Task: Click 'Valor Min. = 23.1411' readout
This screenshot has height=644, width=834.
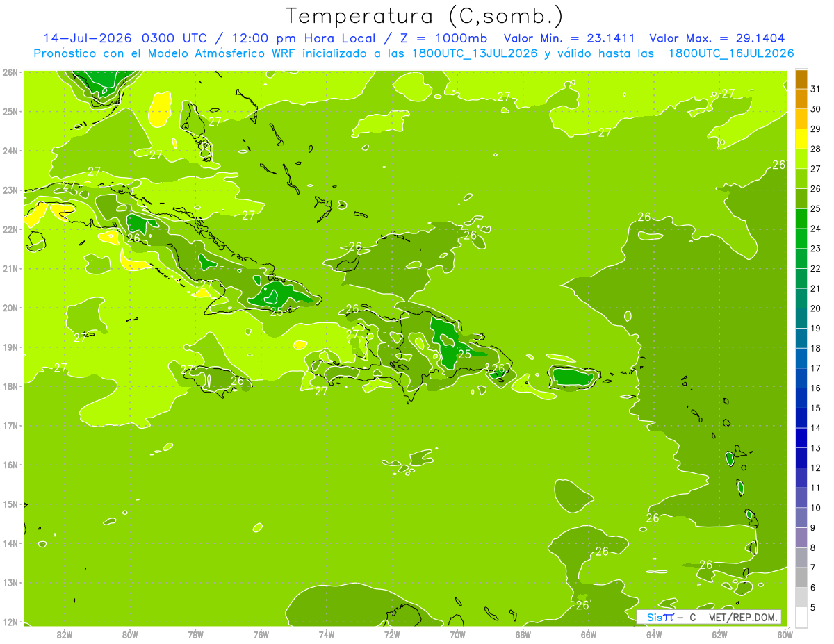Action: click(x=569, y=38)
